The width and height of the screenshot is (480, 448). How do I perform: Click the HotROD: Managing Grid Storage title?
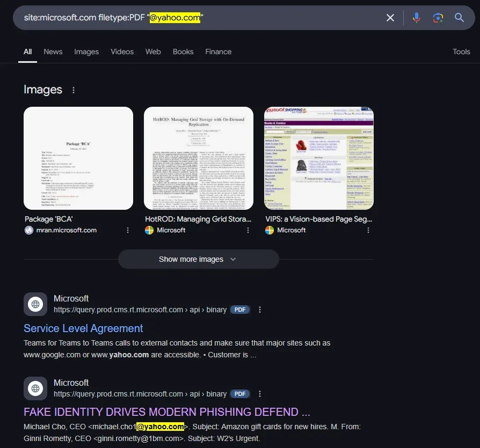pyautogui.click(x=198, y=219)
